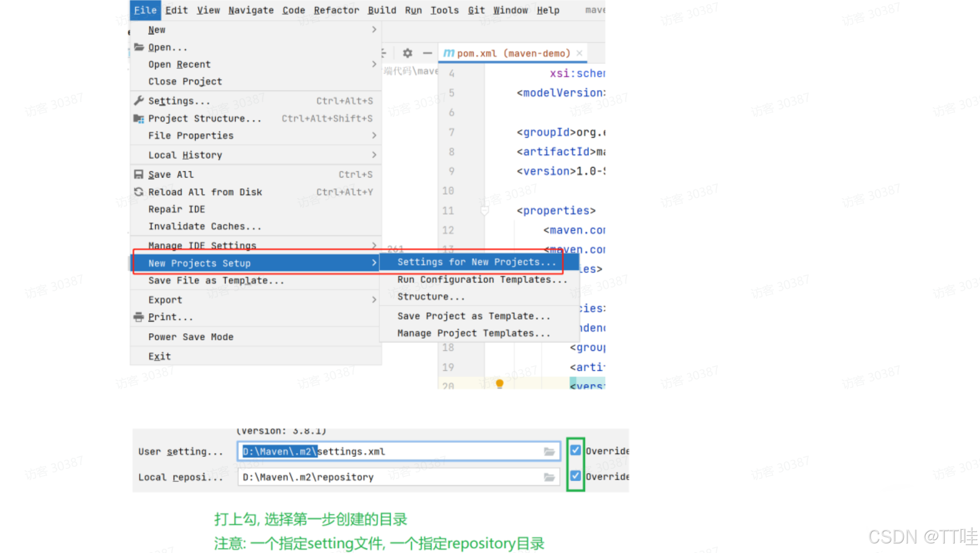Open the Refactor menu
Image resolution: width=980 pixels, height=553 pixels.
pos(336,10)
